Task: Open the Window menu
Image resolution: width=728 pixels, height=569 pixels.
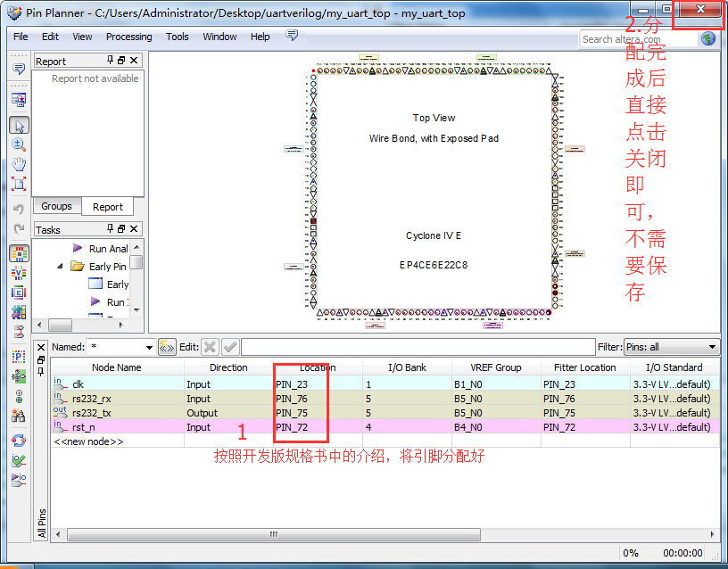Action: click(x=219, y=37)
